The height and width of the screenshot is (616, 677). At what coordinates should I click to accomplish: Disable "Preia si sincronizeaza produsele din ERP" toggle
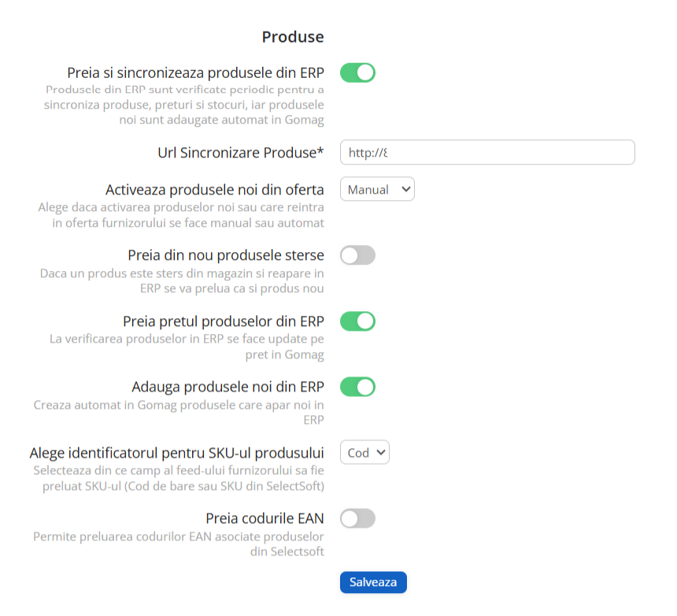point(357,72)
